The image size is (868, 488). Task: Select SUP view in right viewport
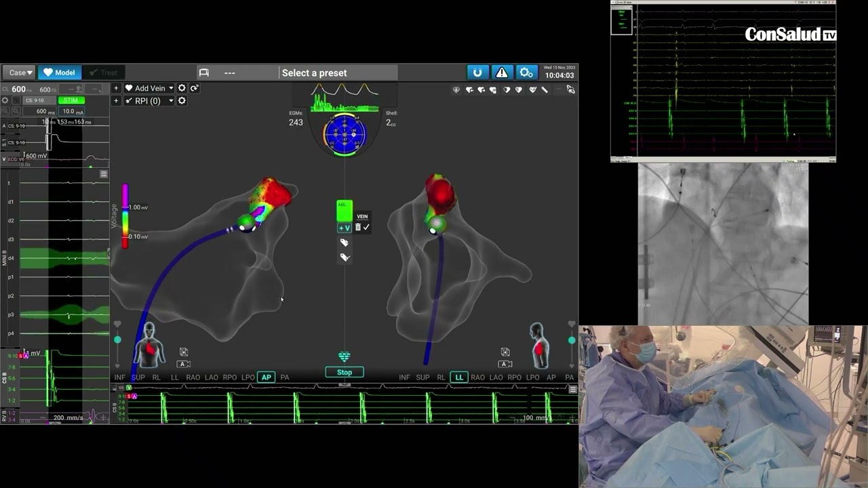tap(422, 378)
